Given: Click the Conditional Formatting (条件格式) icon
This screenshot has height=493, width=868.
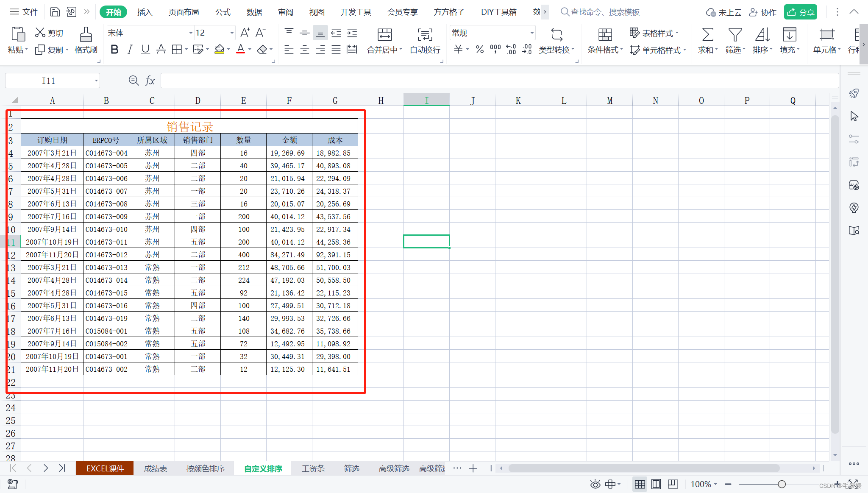Looking at the screenshot, I should tap(605, 35).
